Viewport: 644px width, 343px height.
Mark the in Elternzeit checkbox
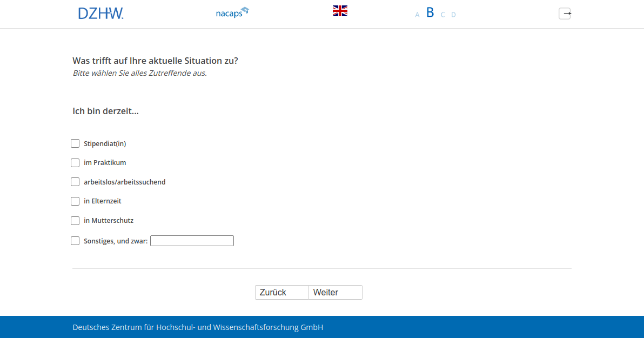pos(75,201)
